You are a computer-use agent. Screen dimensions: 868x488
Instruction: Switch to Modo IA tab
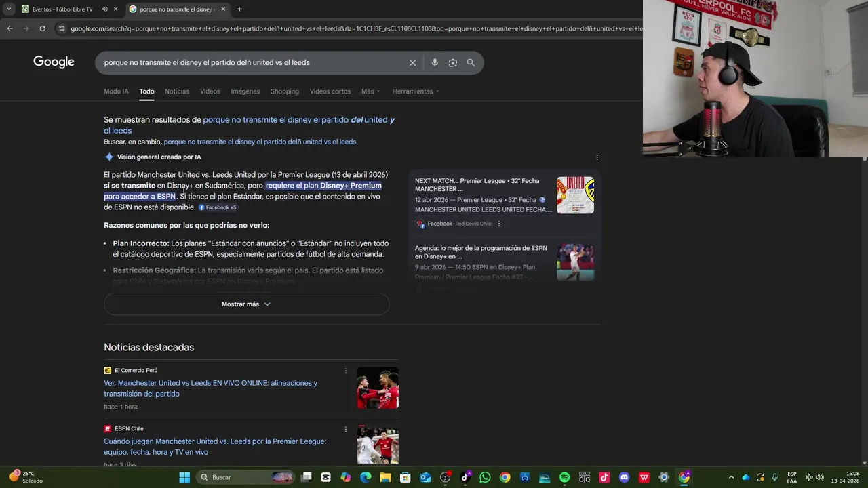[116, 91]
